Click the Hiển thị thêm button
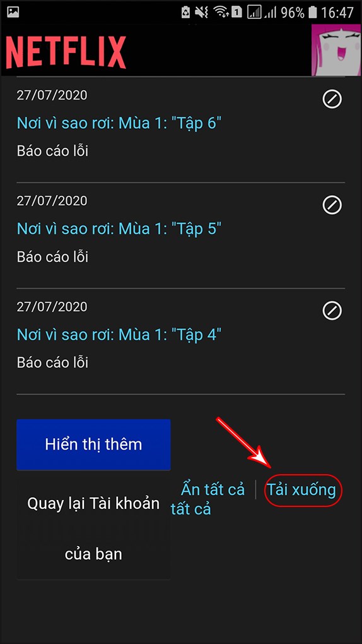The image size is (362, 644). pos(93,444)
